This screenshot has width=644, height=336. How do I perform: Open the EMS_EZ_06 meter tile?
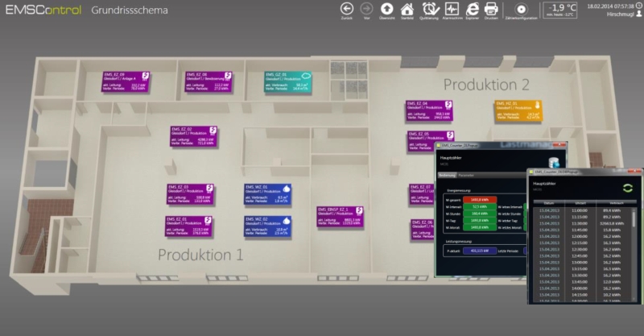423,230
